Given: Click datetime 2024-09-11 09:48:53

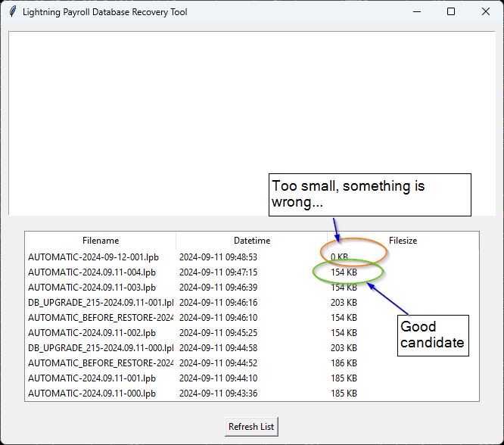Looking at the screenshot, I should [x=218, y=257].
